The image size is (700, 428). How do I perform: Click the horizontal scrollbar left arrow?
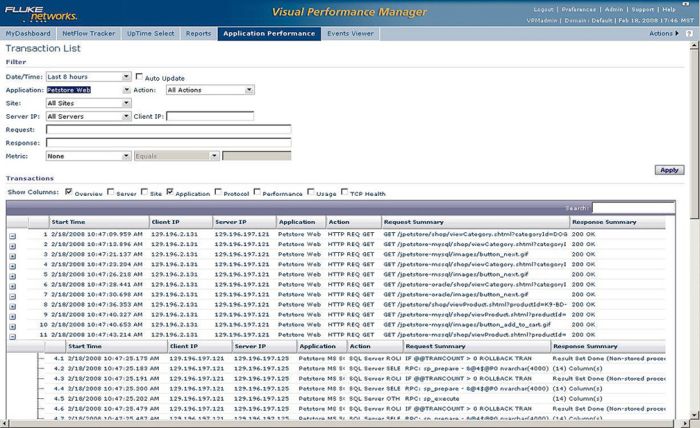4,423
